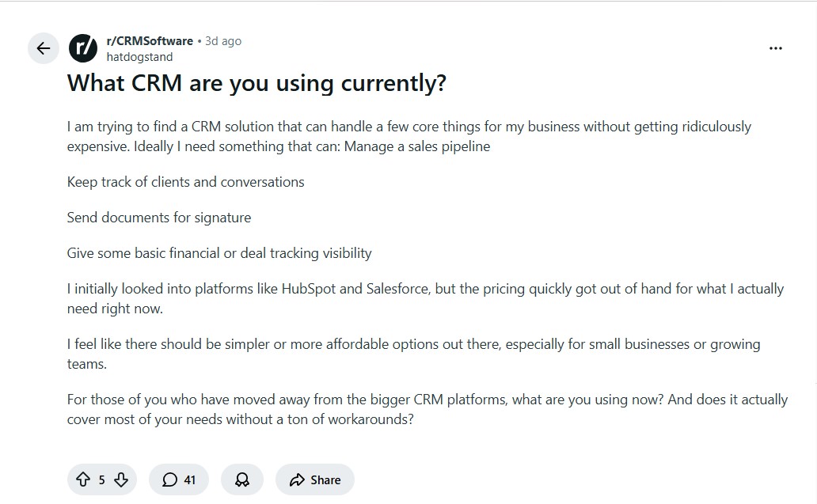The width and height of the screenshot is (817, 504).
Task: Click the post title "What CRM are you using currently?"
Action: (256, 83)
